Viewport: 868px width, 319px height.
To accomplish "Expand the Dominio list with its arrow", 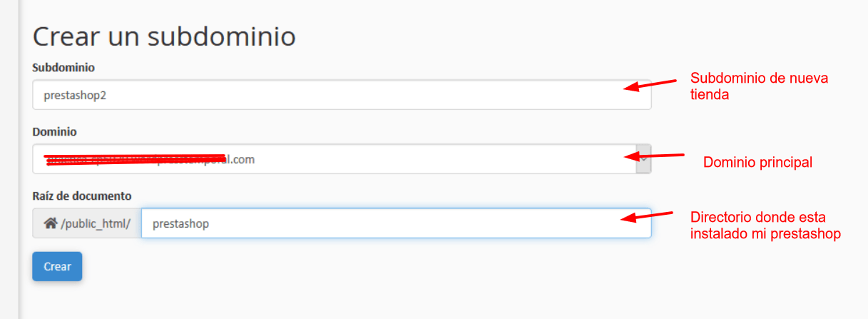I will coord(643,159).
